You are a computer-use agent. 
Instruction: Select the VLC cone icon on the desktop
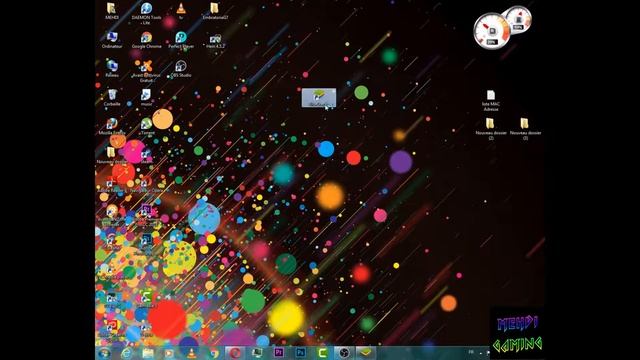pyautogui.click(x=181, y=11)
